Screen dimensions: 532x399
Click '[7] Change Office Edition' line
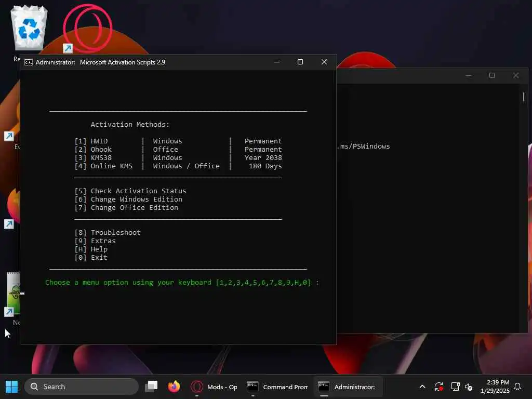click(126, 208)
